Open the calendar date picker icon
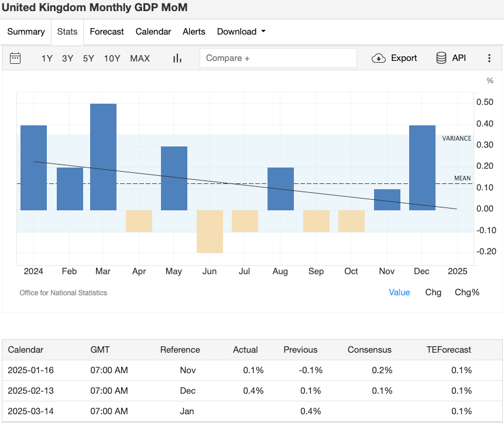 15,58
